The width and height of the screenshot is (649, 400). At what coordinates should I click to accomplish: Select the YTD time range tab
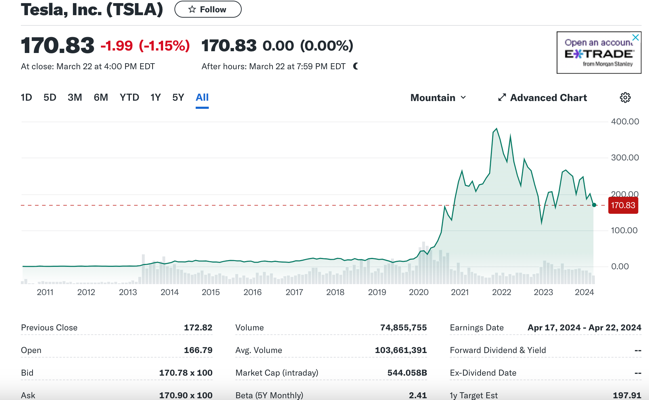[x=129, y=98]
